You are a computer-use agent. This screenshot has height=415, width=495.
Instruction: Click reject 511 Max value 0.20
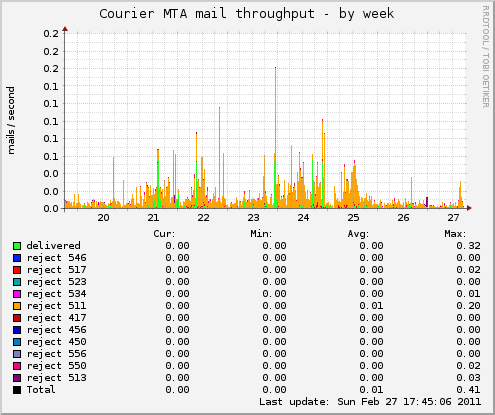pyautogui.click(x=468, y=306)
